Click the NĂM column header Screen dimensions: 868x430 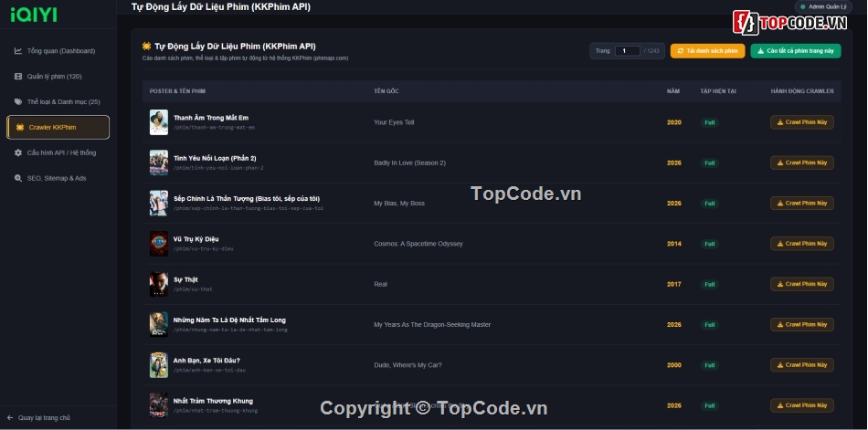pos(672,90)
